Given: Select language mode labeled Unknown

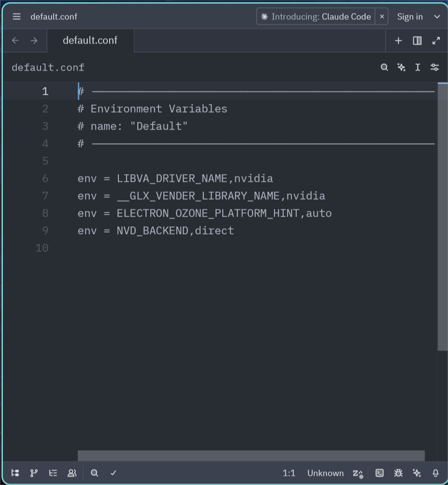Looking at the screenshot, I should point(325,473).
